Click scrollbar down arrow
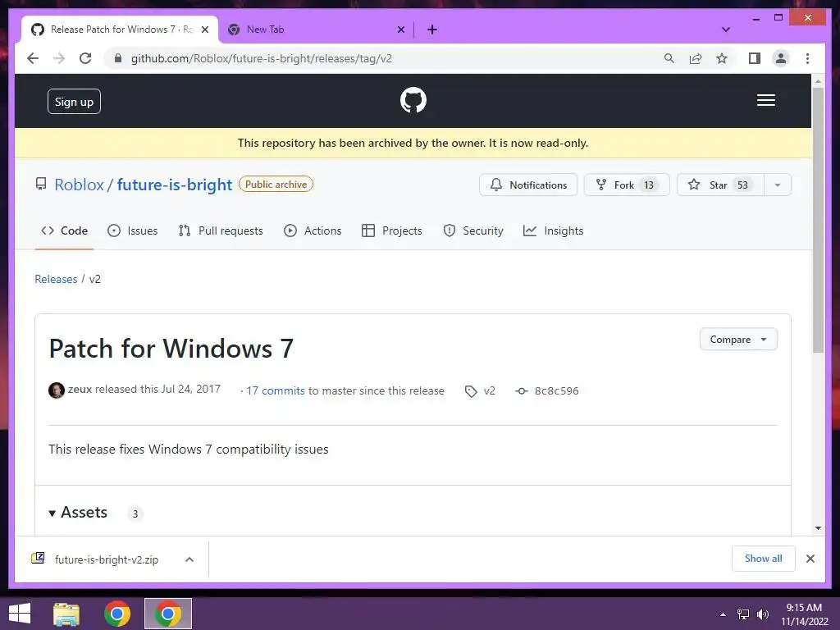 [x=818, y=528]
